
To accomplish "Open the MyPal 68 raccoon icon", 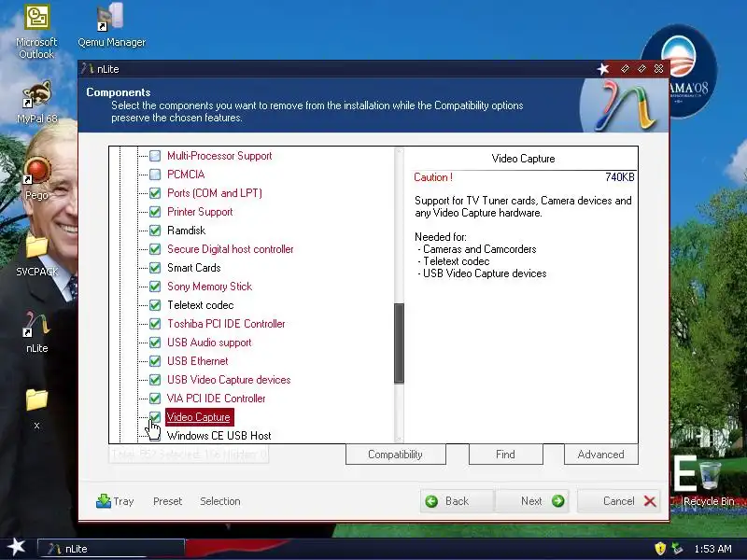I will [36, 102].
